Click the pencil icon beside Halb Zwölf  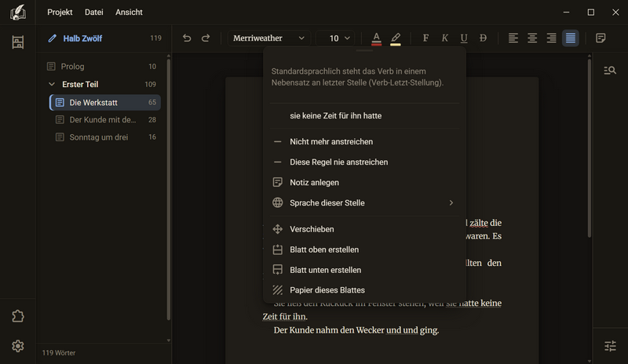tap(52, 38)
